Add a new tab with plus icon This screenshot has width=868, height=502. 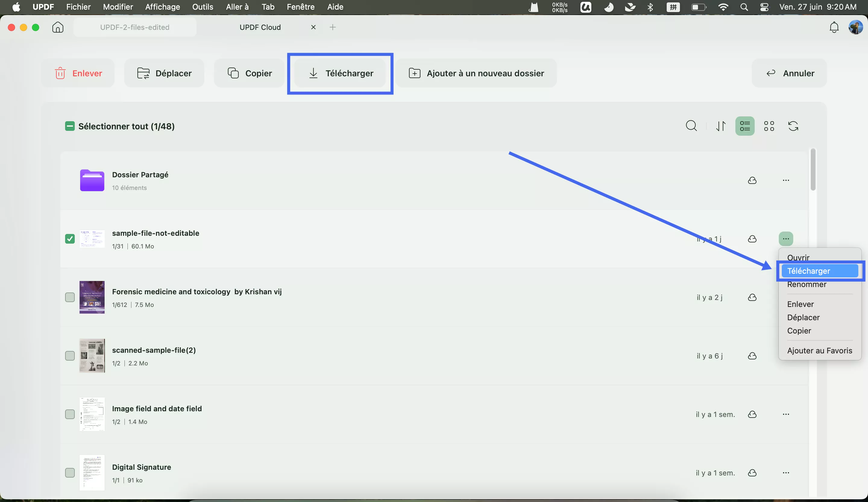332,27
